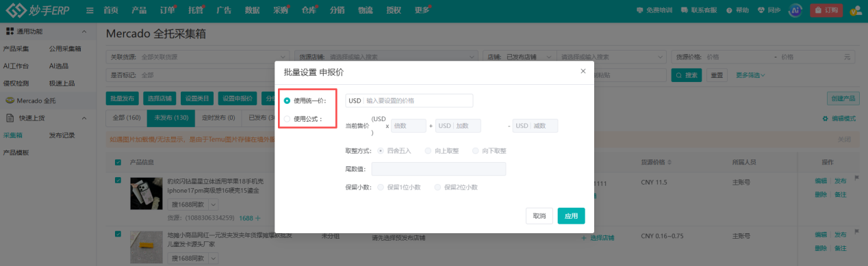Uncheck the phone case product row checkbox
This screenshot has height=266, width=868.
coord(118,181)
